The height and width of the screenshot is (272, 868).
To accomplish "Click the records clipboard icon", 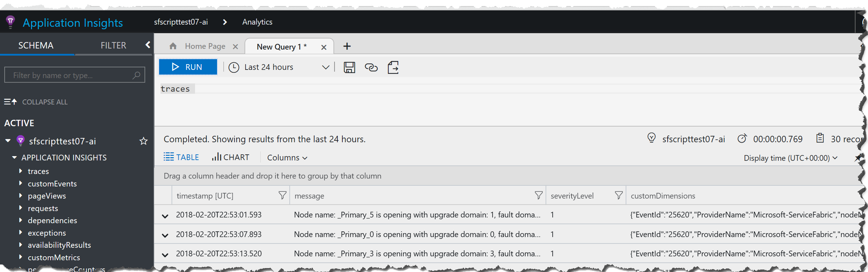I will pyautogui.click(x=820, y=138).
